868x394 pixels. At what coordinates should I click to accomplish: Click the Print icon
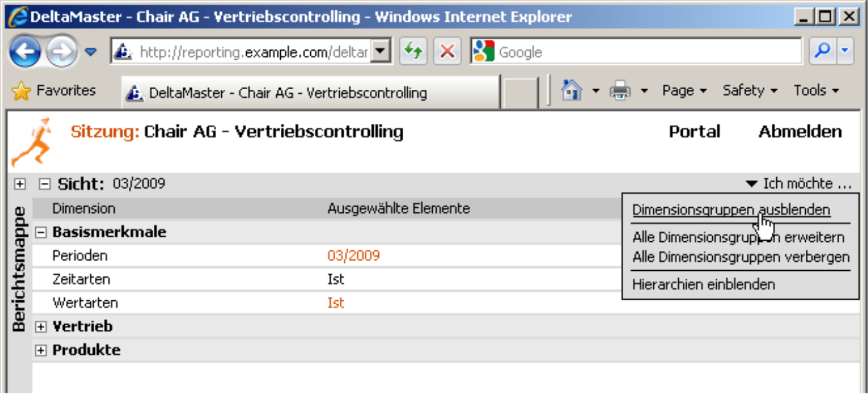(620, 91)
